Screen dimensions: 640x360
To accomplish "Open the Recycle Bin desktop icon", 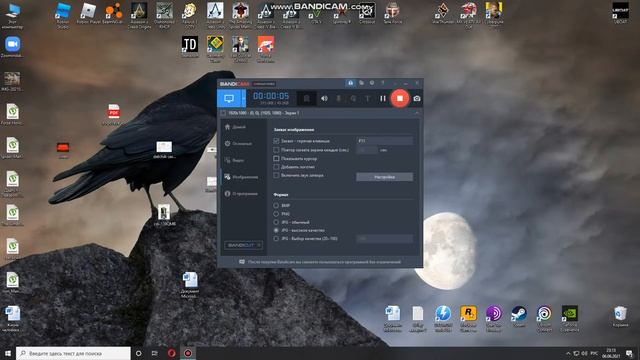I will tap(620, 317).
